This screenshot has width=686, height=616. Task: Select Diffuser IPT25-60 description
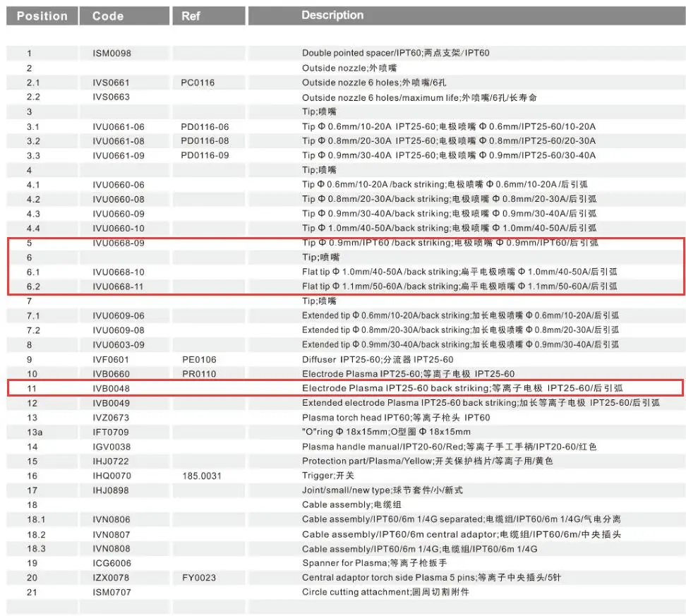(x=378, y=360)
